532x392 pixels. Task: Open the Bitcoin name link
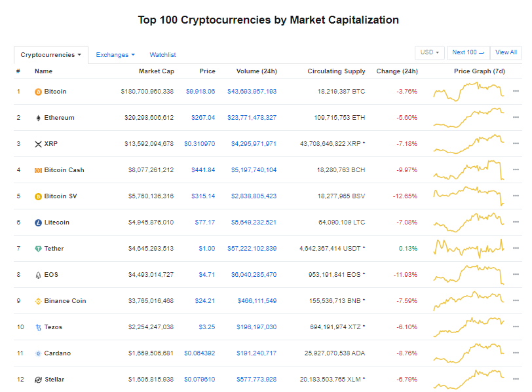click(x=55, y=92)
